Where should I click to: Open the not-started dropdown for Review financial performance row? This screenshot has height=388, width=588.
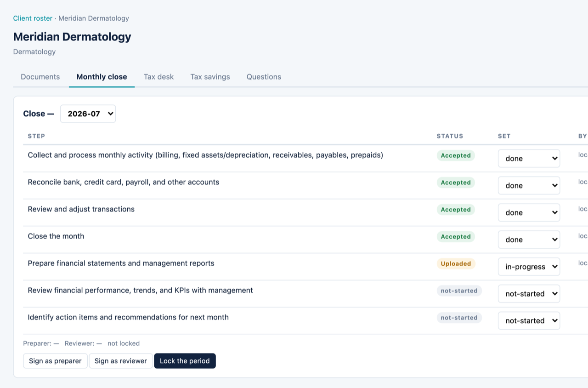(529, 294)
